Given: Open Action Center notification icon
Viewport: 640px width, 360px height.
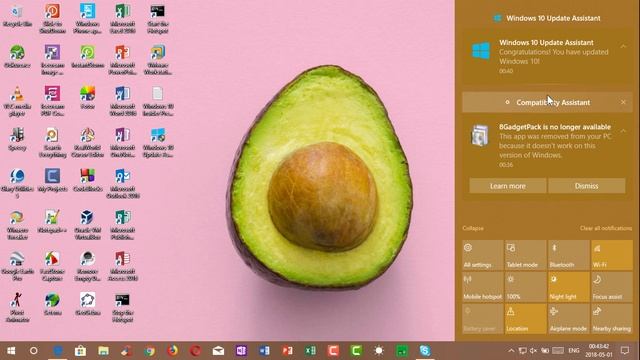Looking at the screenshot, I should [625, 351].
